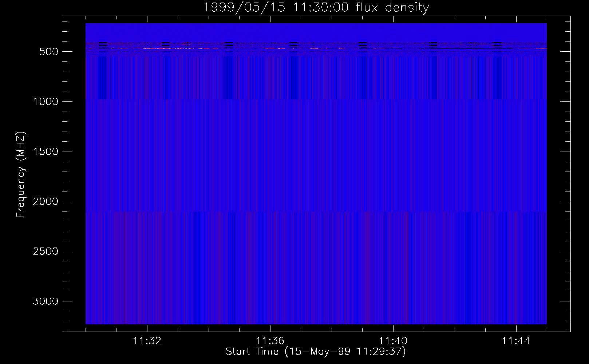Click the 11:36 time tick label
The height and width of the screenshot is (364, 589).
click(270, 341)
